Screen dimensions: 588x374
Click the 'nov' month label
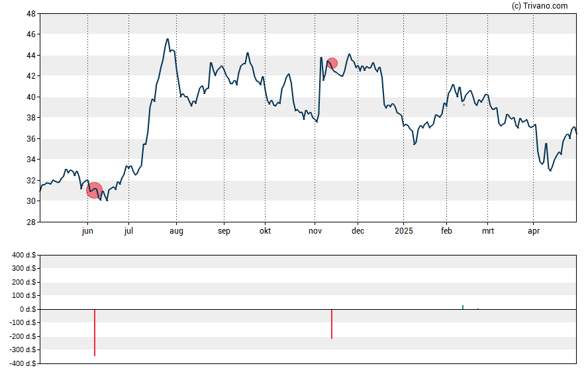click(x=315, y=231)
